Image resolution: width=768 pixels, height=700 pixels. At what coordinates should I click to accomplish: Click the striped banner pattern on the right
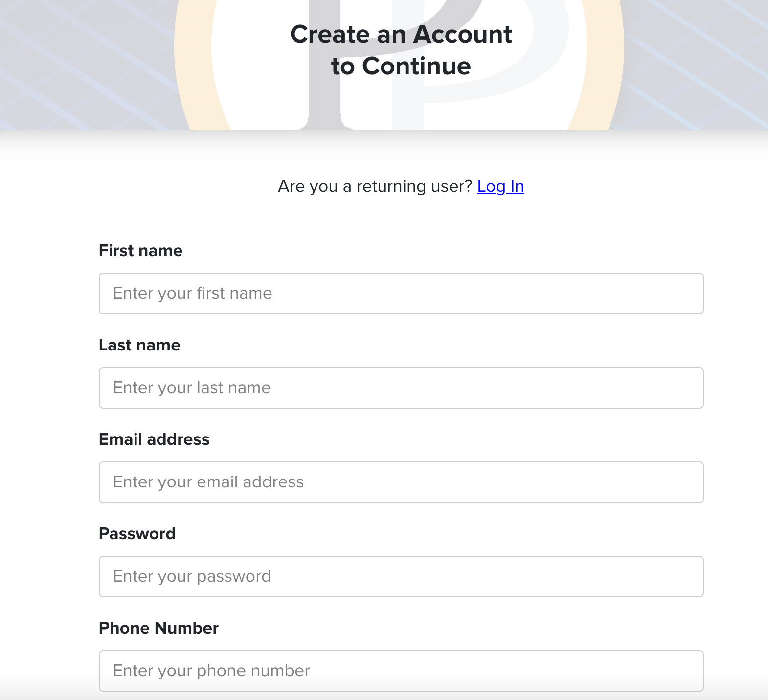coord(695,64)
